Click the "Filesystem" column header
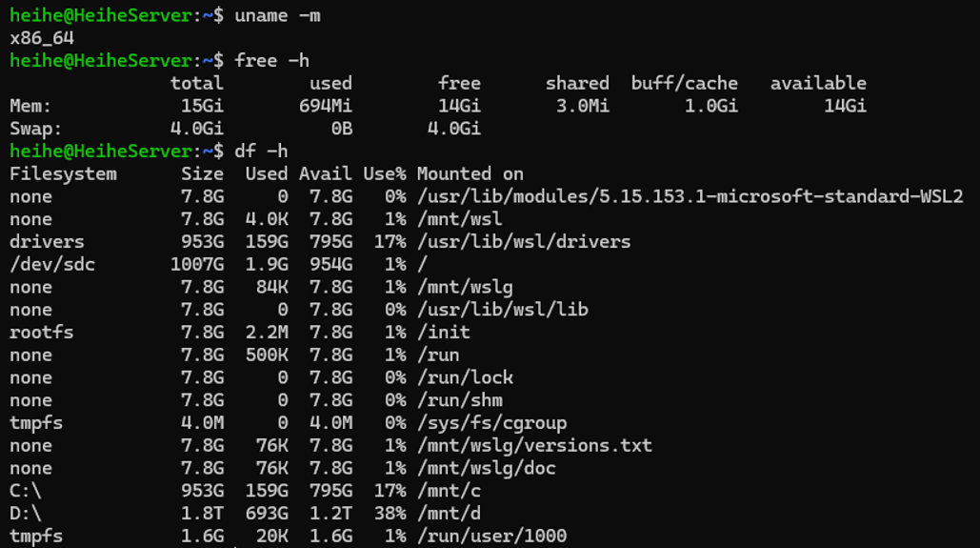The width and height of the screenshot is (980, 548). coord(63,174)
